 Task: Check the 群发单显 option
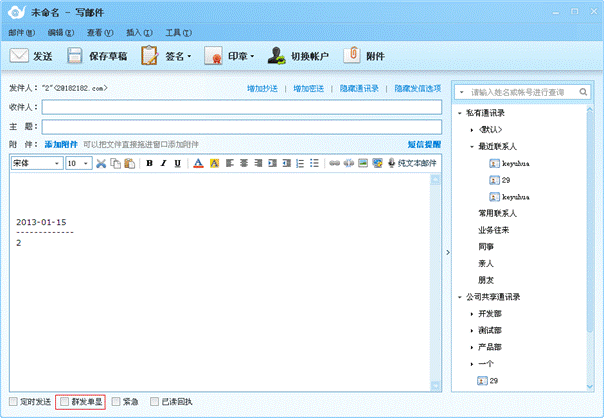[x=65, y=402]
